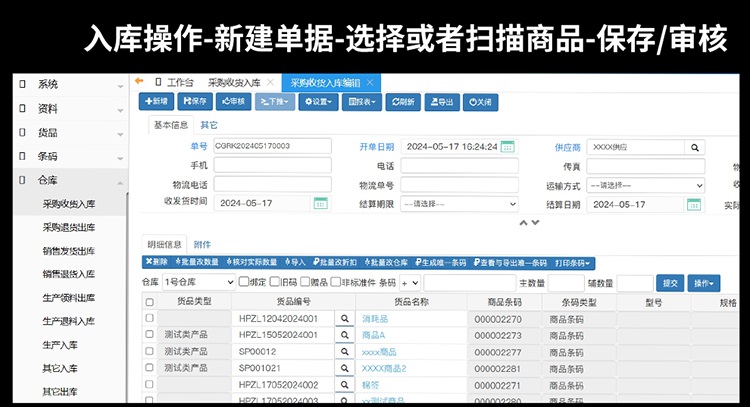This screenshot has height=407, width=750.
Task: Tick the 旧码 checkbox
Action: point(275,282)
